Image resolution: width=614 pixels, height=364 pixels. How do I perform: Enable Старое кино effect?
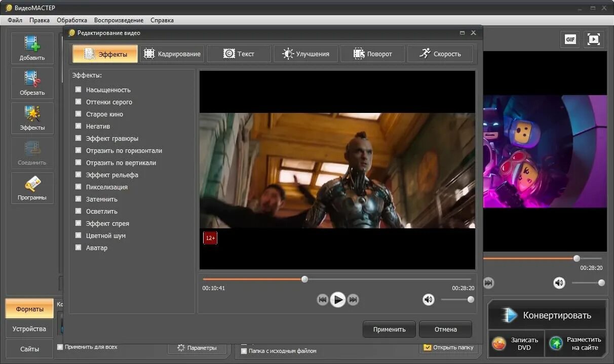pos(78,114)
